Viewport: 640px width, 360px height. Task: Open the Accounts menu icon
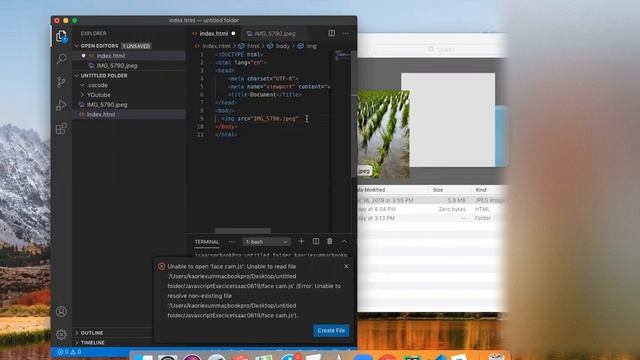[61, 312]
